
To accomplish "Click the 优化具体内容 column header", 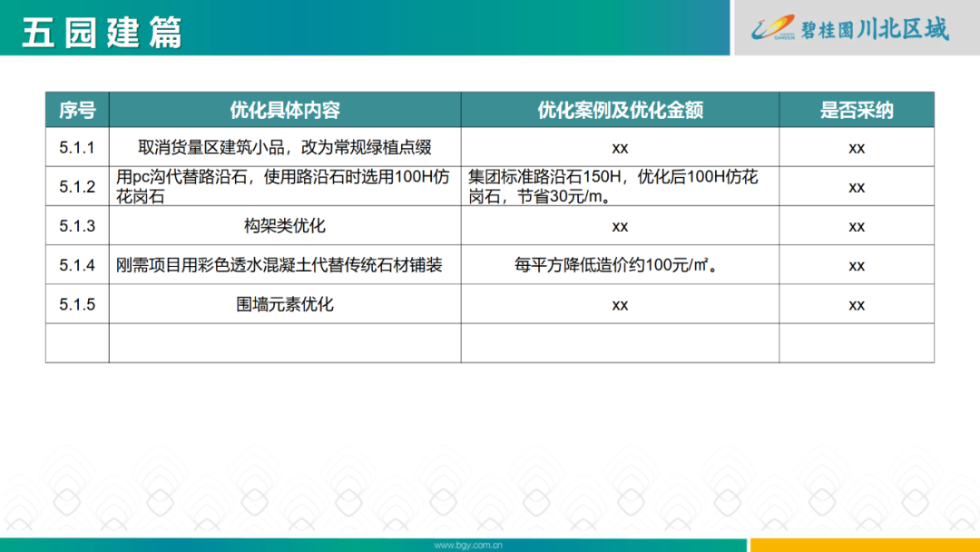I will 284,109.
